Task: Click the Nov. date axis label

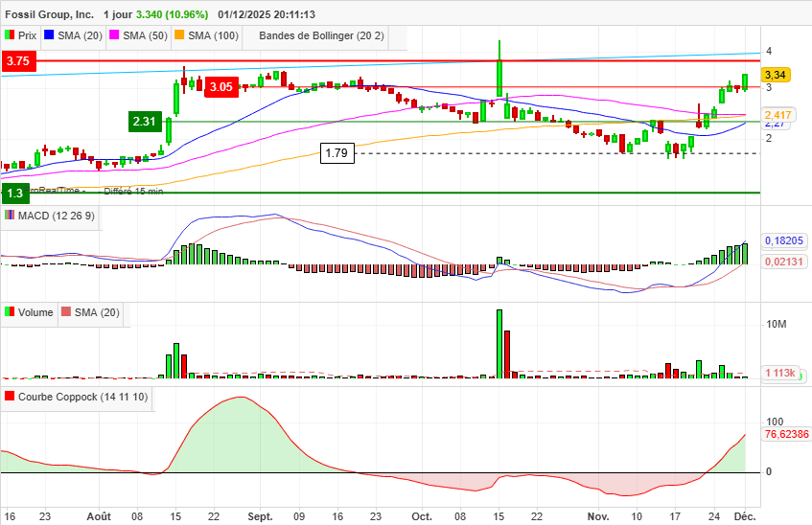Action: pyautogui.click(x=598, y=516)
